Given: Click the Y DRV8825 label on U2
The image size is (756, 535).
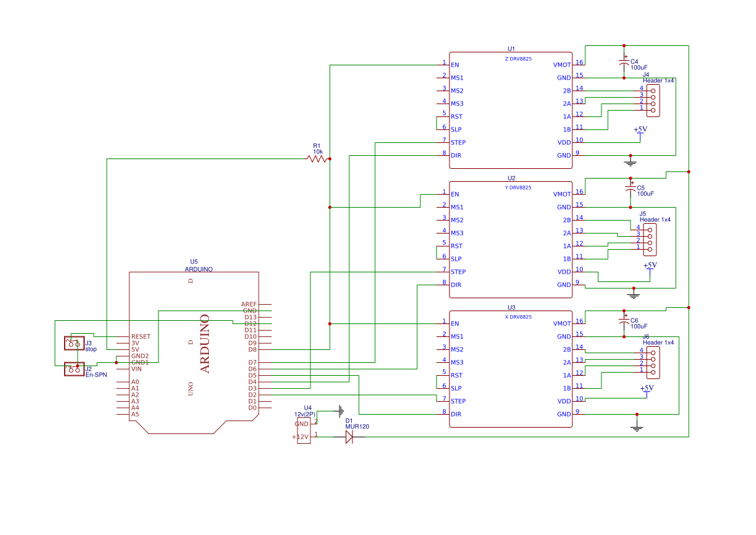Looking at the screenshot, I should 518,188.
